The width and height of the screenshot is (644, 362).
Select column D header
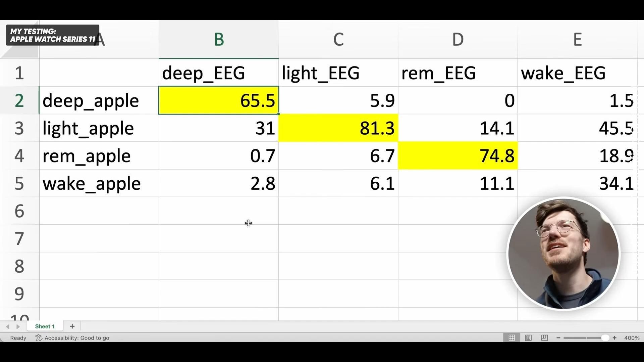click(x=458, y=39)
